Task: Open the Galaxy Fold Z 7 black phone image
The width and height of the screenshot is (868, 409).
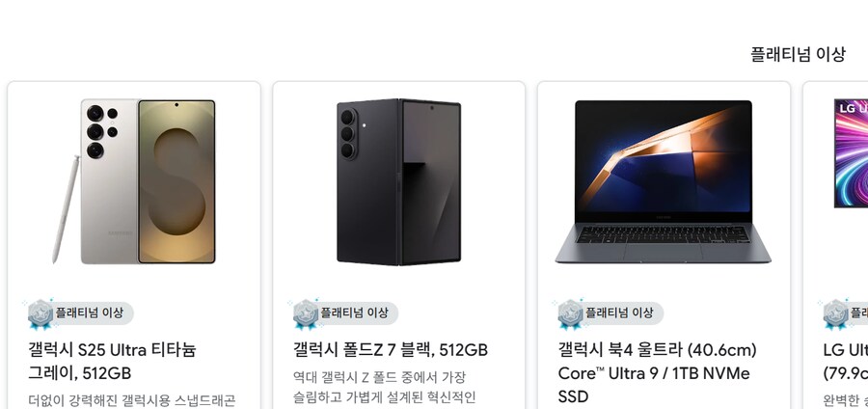Action: tap(398, 181)
